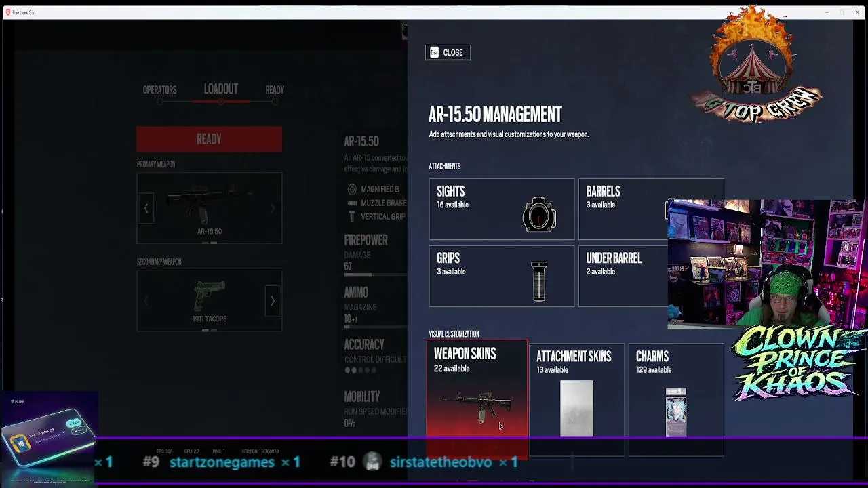Click the red READY button

click(209, 139)
